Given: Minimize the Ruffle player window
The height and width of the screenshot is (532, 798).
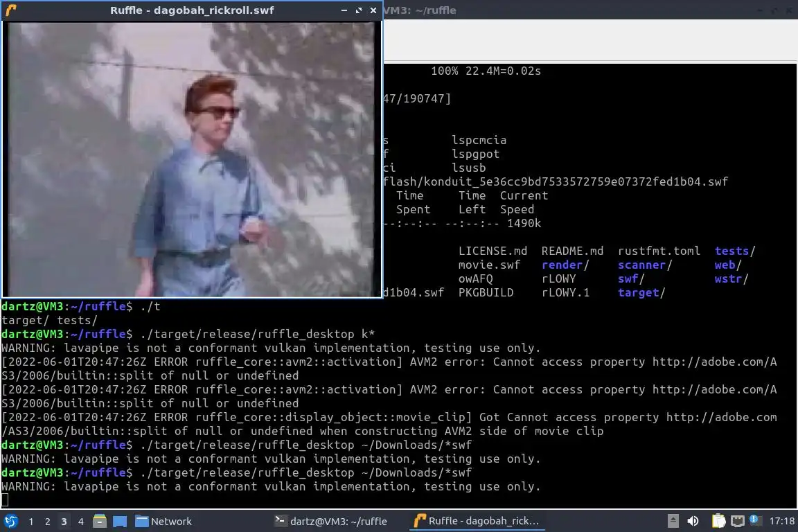Looking at the screenshot, I should pyautogui.click(x=344, y=10).
